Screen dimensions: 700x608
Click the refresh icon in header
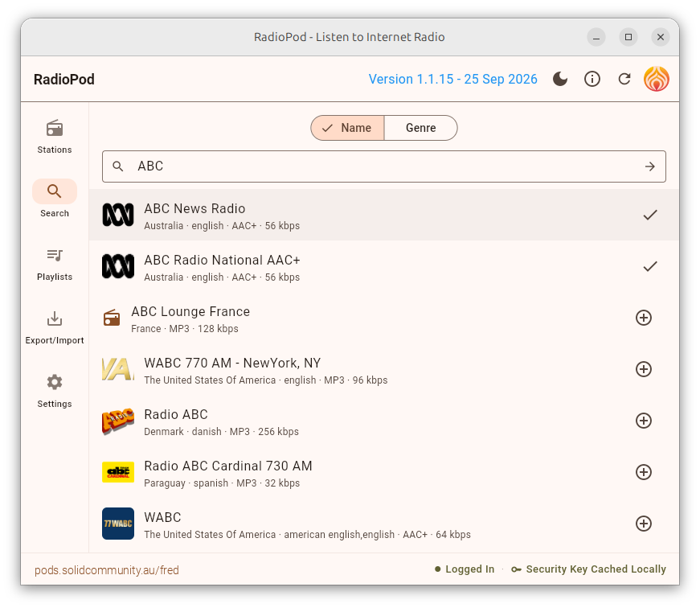point(624,79)
